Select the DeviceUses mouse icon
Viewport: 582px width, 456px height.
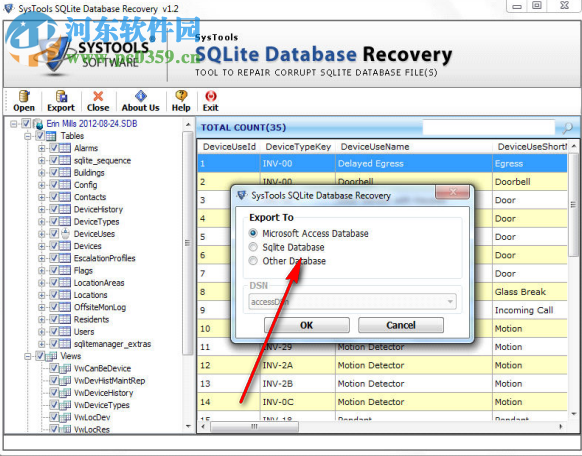click(x=65, y=234)
